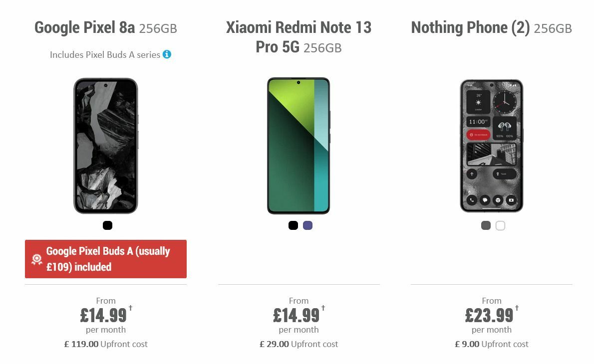Switch the Redmi Note 13 to black colour

pos(293,225)
